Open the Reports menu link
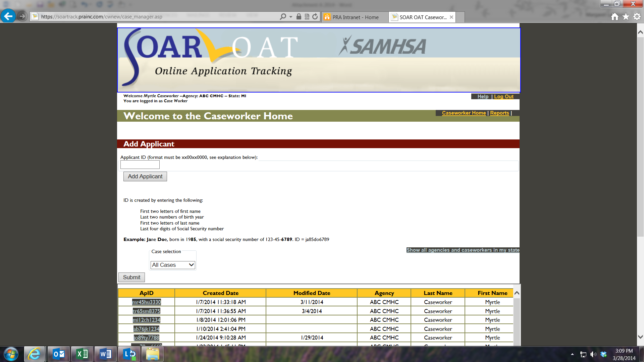 tap(499, 113)
